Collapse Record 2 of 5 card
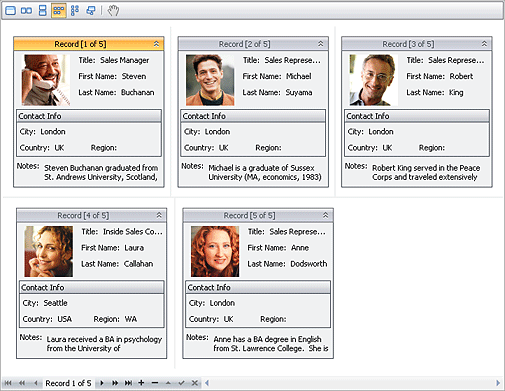The width and height of the screenshot is (505, 391). tap(320, 44)
